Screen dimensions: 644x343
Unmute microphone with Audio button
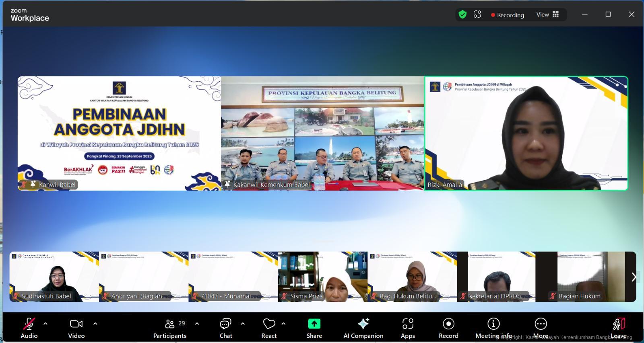tap(29, 328)
